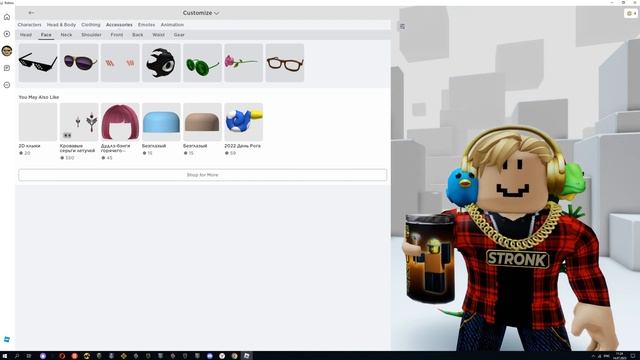Open Task View on the taskbar
Image resolution: width=640 pixels, height=360 pixels.
(x=29, y=356)
